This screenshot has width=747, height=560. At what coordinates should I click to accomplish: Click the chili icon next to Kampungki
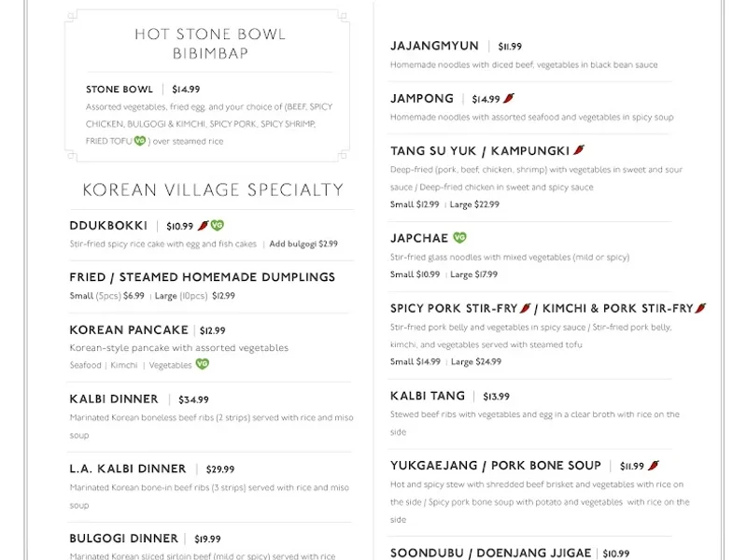[579, 149]
